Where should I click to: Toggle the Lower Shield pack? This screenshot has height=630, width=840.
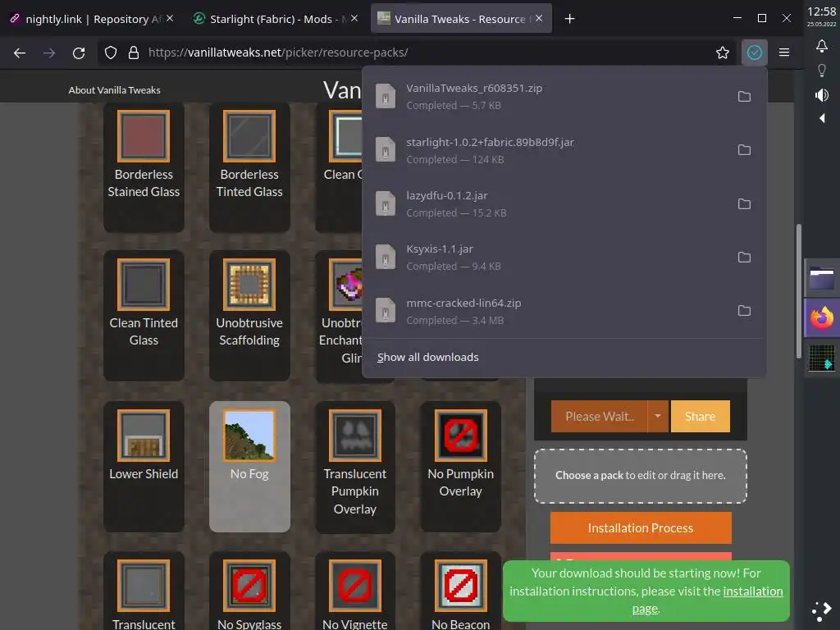coord(144,466)
